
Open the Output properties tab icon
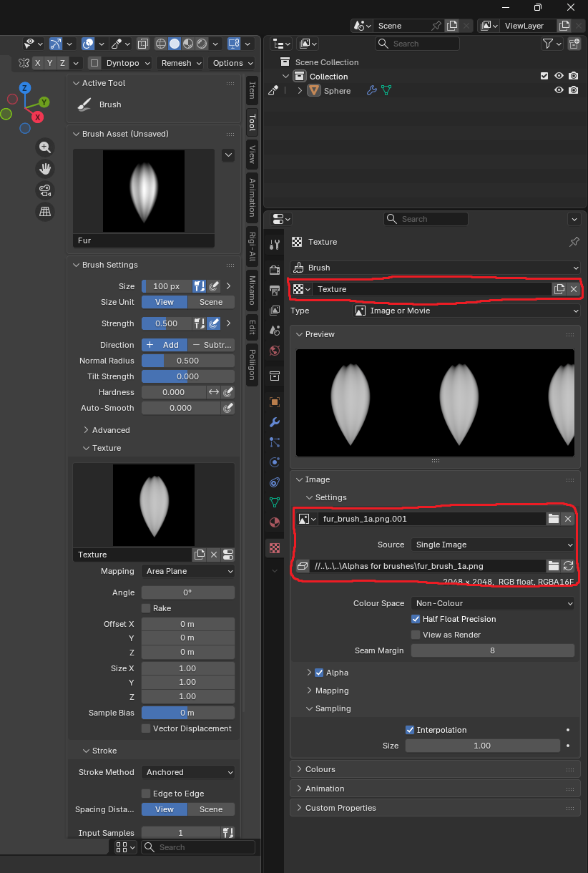click(275, 290)
